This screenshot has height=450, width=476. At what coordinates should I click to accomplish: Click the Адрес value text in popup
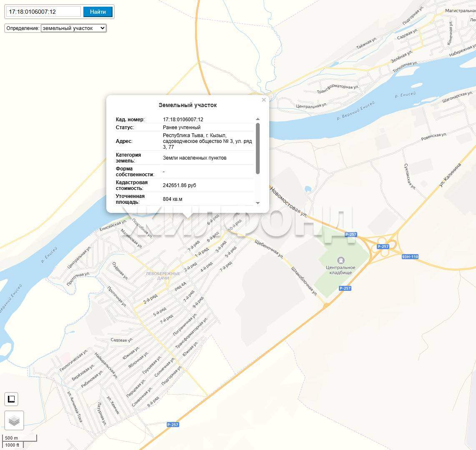(x=207, y=141)
